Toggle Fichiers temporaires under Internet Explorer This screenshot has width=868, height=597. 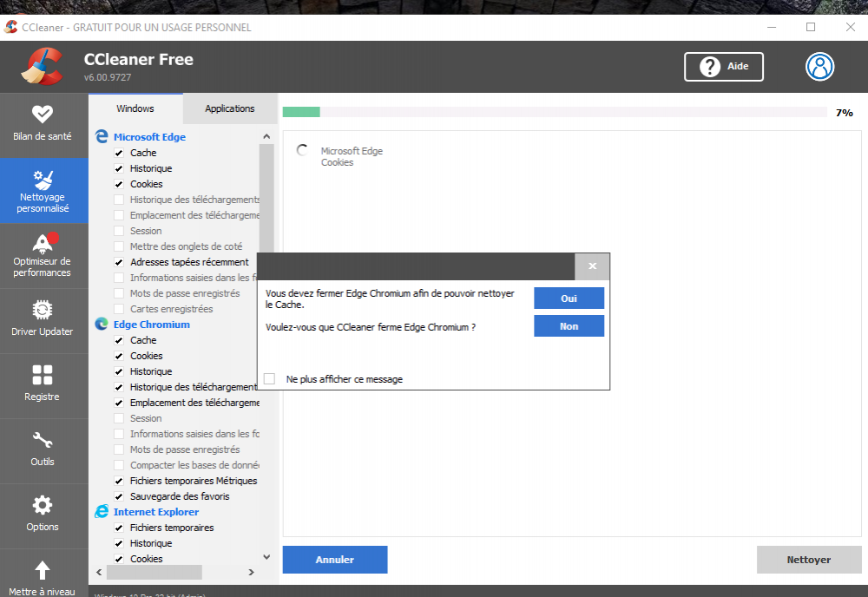[x=118, y=528]
